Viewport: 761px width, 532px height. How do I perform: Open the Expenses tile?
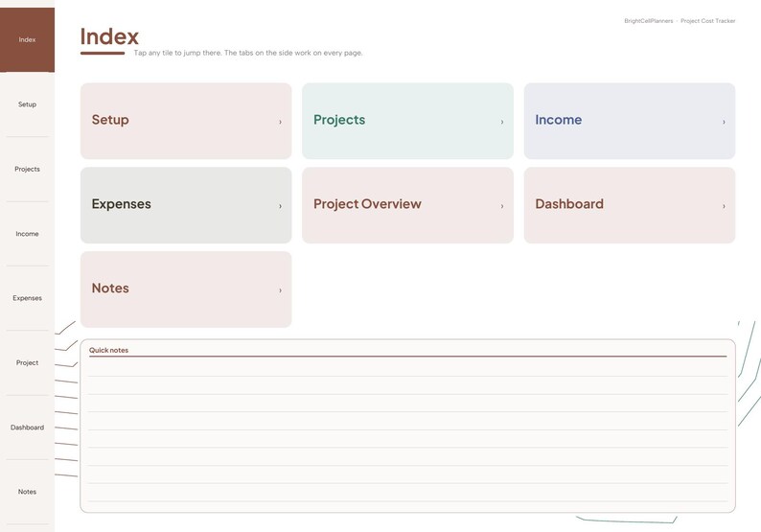[186, 205]
